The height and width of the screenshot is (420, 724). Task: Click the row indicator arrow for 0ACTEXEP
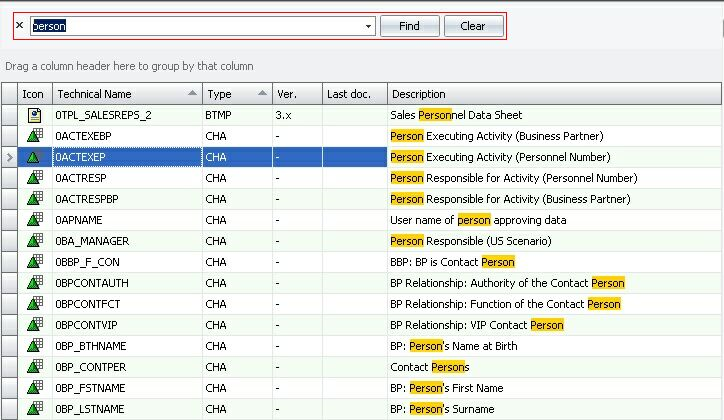(10, 157)
